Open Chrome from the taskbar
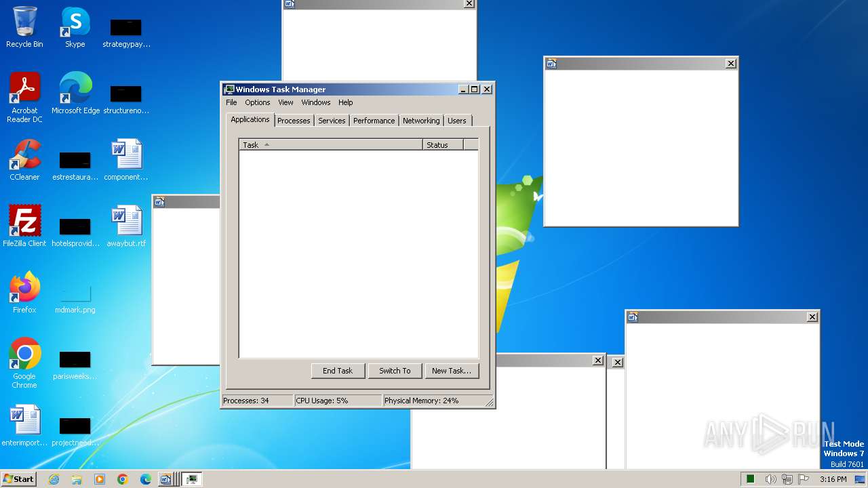868x488 pixels. [x=123, y=479]
